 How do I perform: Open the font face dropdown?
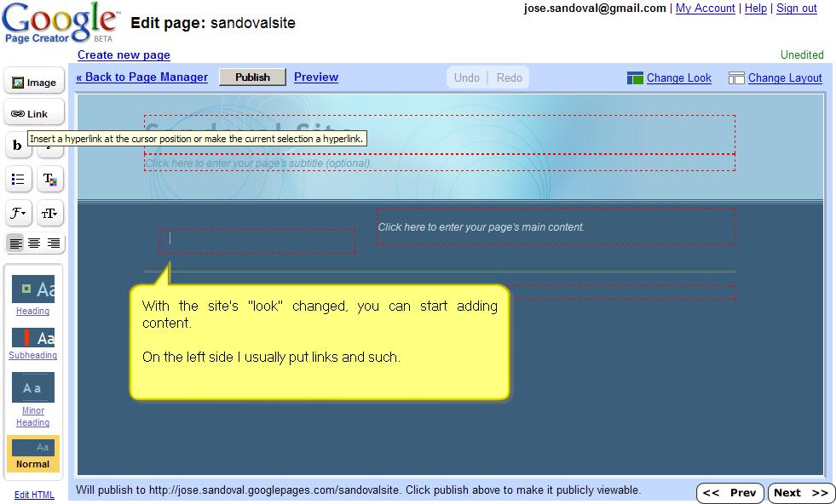[x=18, y=213]
